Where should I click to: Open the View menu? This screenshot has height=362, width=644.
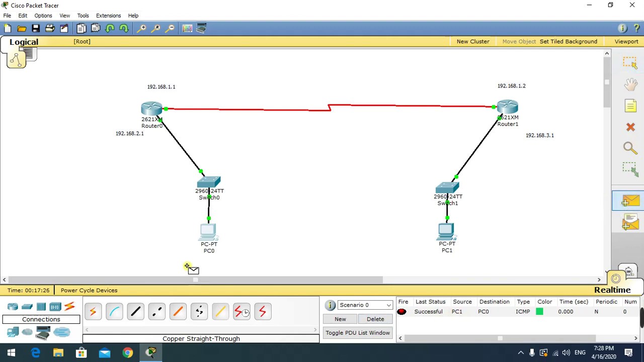coord(64,16)
